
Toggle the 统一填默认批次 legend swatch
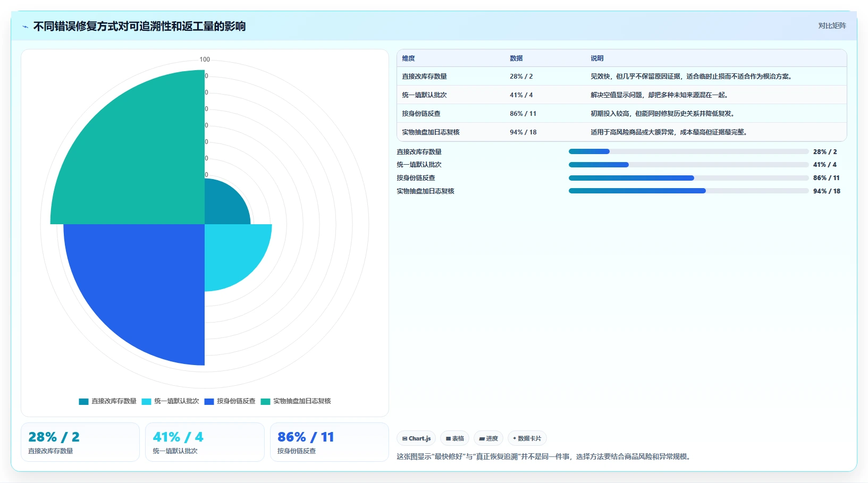146,401
